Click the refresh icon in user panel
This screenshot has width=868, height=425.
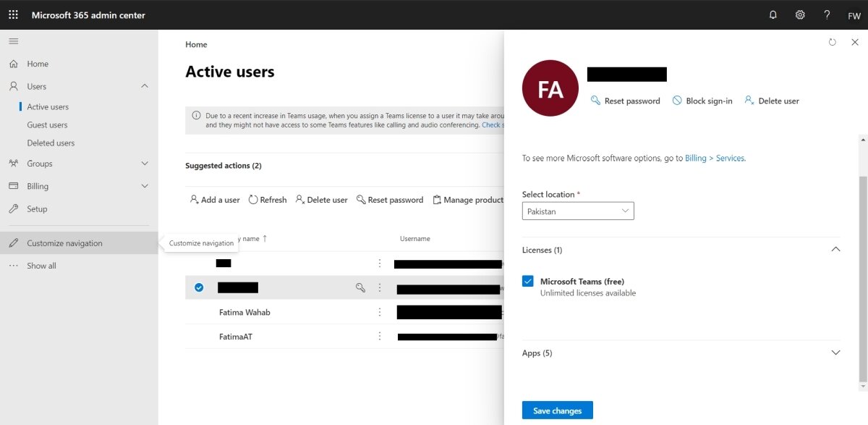(x=833, y=43)
